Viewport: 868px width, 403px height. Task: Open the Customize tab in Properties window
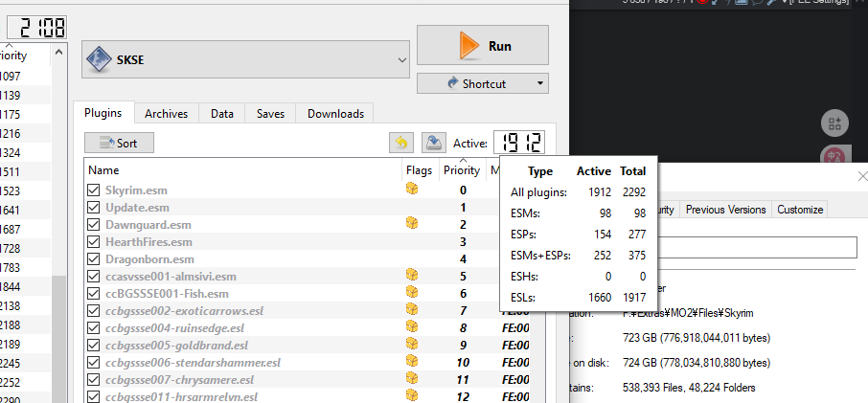point(799,210)
